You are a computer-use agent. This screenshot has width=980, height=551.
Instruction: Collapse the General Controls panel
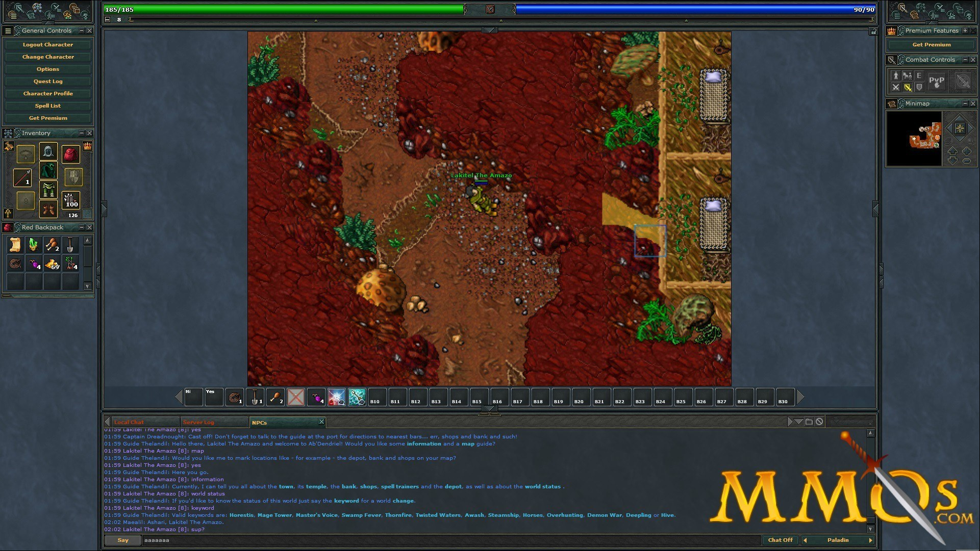click(x=81, y=31)
